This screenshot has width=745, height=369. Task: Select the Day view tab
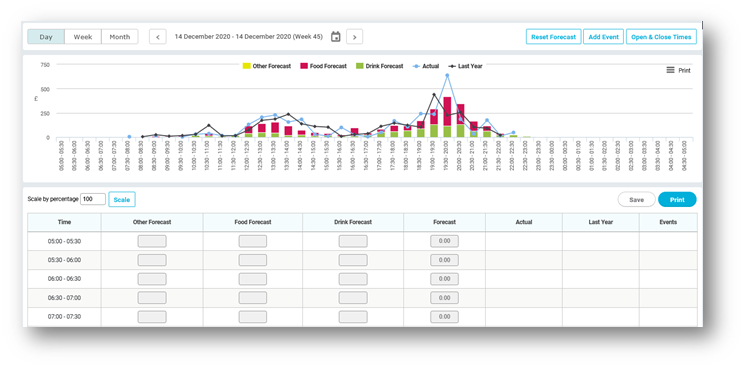pyautogui.click(x=46, y=37)
